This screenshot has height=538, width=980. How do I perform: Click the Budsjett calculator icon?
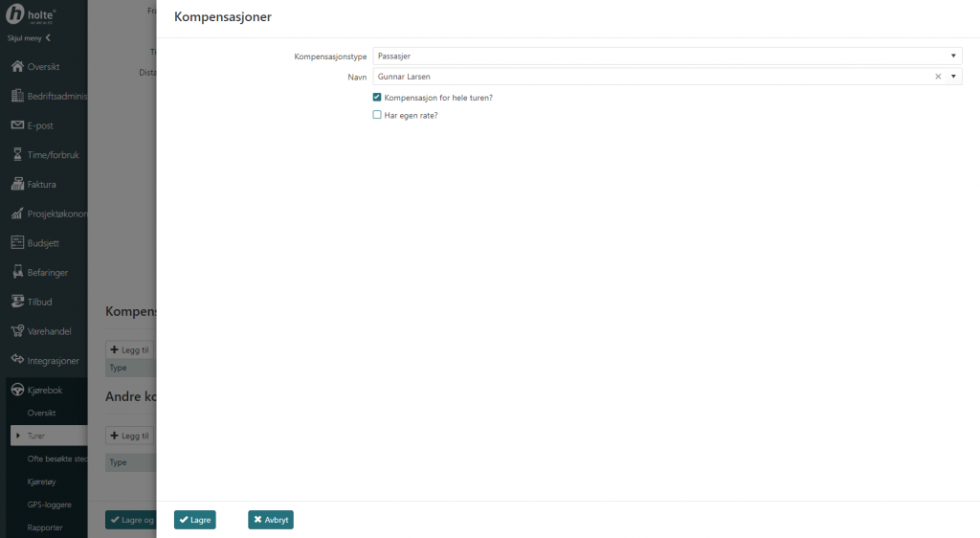[17, 243]
